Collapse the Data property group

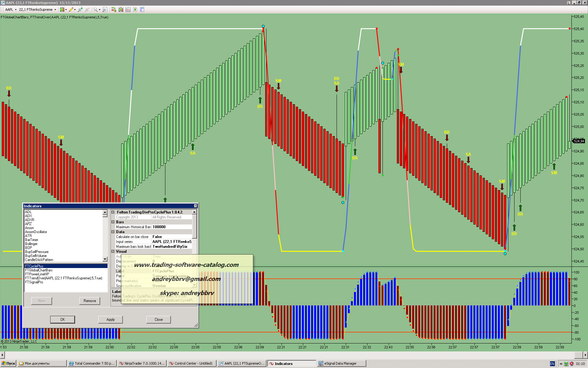[x=113, y=232]
